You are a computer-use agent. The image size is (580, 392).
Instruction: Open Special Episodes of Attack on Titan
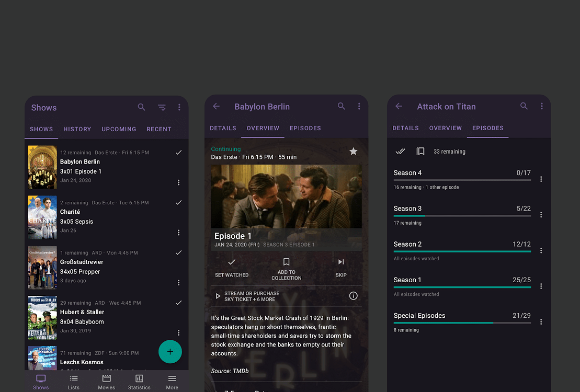point(462,322)
